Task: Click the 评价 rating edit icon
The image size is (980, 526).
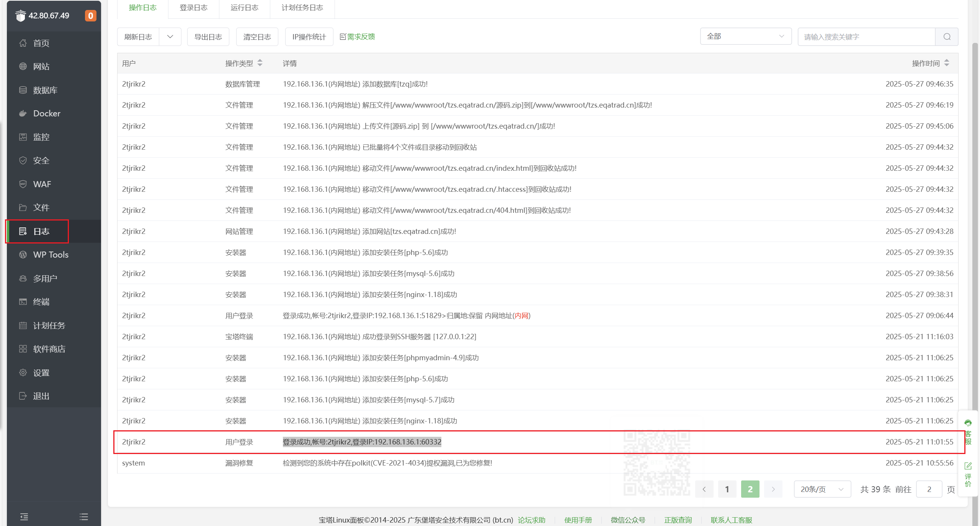Action: pos(968,466)
